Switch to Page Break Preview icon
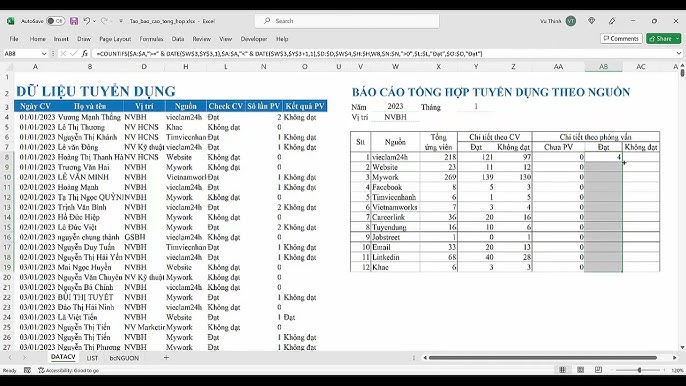The height and width of the screenshot is (386, 686). 598,370
